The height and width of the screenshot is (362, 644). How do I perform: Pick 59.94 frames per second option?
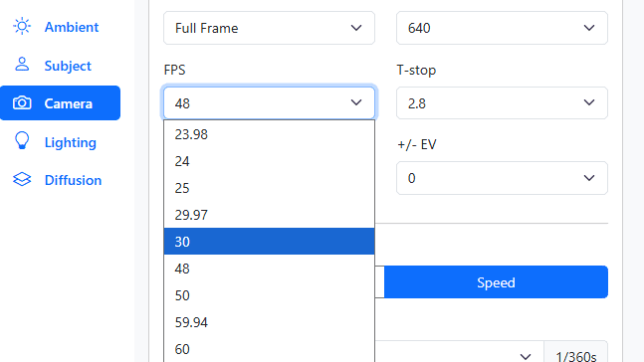coord(269,322)
